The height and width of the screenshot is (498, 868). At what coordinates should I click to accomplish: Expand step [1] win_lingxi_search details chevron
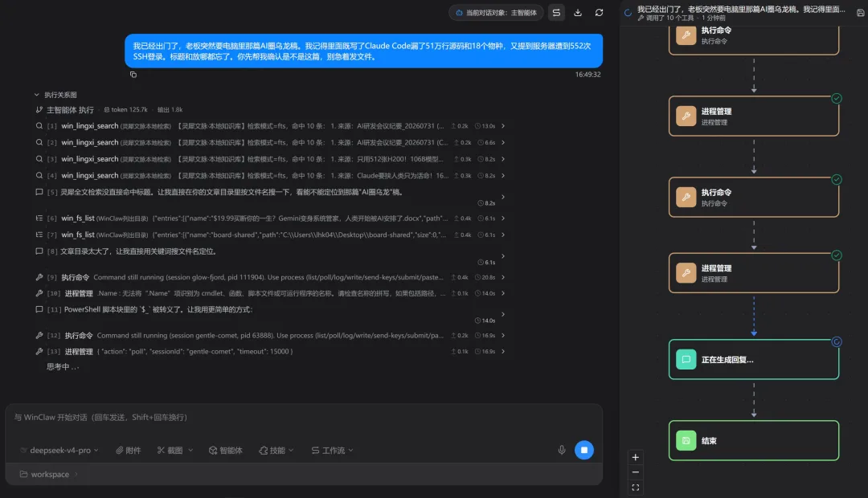click(502, 126)
